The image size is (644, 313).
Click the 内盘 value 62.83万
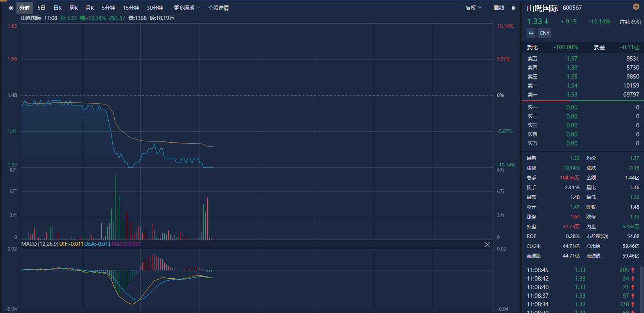pos(631,227)
